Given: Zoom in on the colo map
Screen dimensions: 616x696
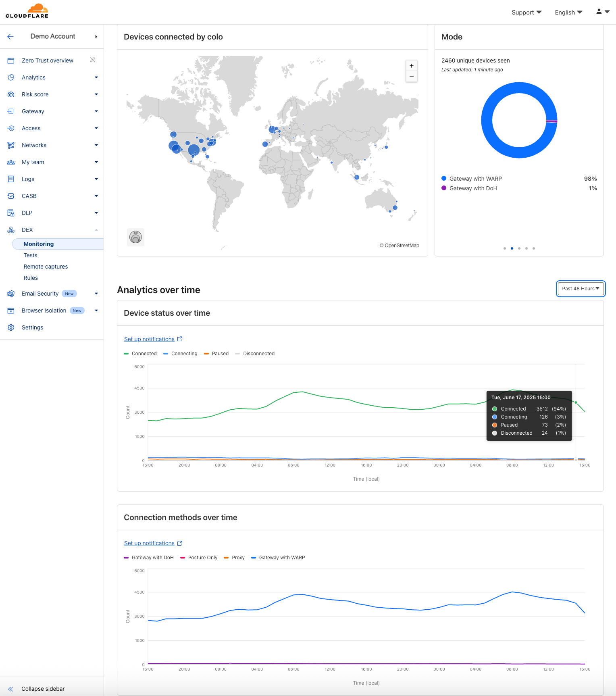Looking at the screenshot, I should point(411,66).
